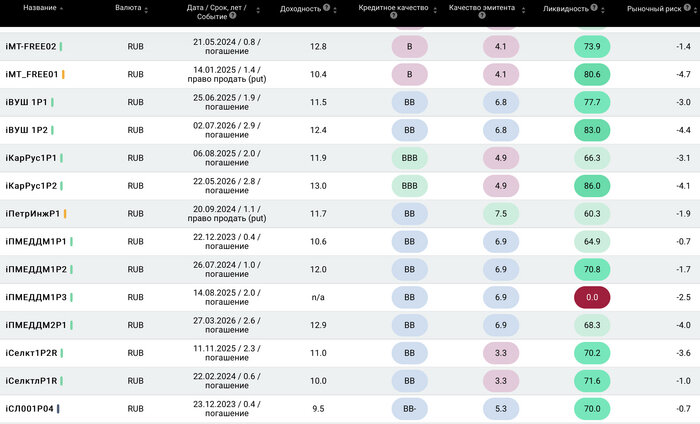The width and height of the screenshot is (700, 424).
Task: Click the red 0.0 liquidity badge
Action: pos(592,298)
